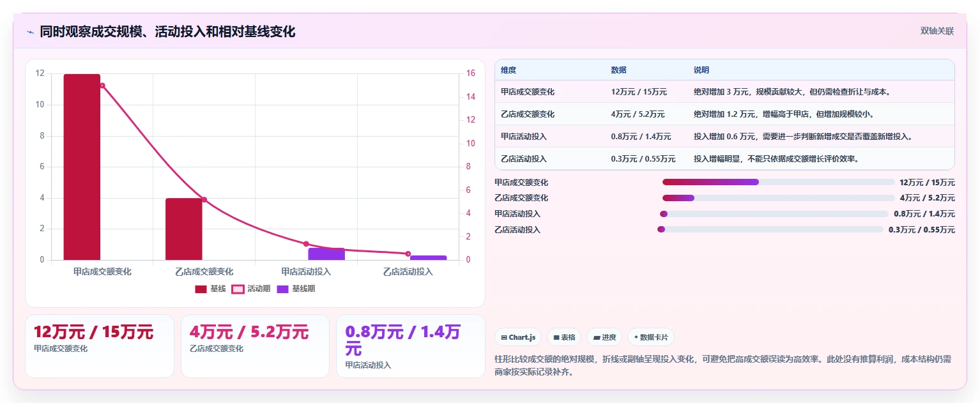Select the 表格 chip

[x=564, y=337]
